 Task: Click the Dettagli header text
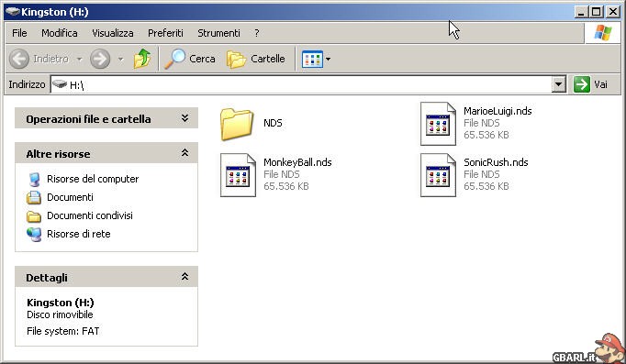point(46,278)
